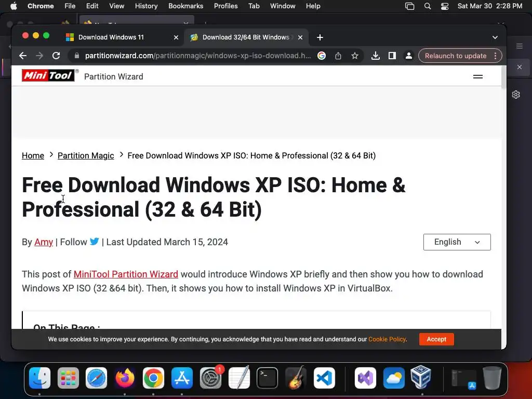Open the Bookmarks menu
The width and height of the screenshot is (532, 399).
click(185, 6)
